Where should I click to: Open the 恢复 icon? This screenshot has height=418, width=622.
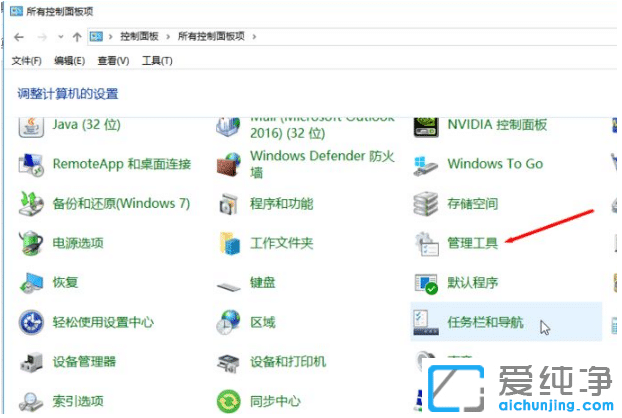[31, 283]
